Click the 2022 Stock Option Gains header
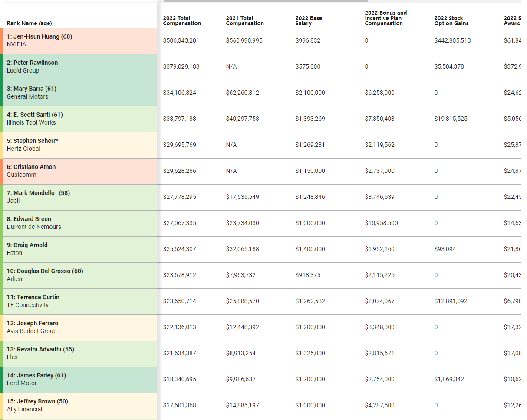The image size is (527, 420). [x=451, y=21]
